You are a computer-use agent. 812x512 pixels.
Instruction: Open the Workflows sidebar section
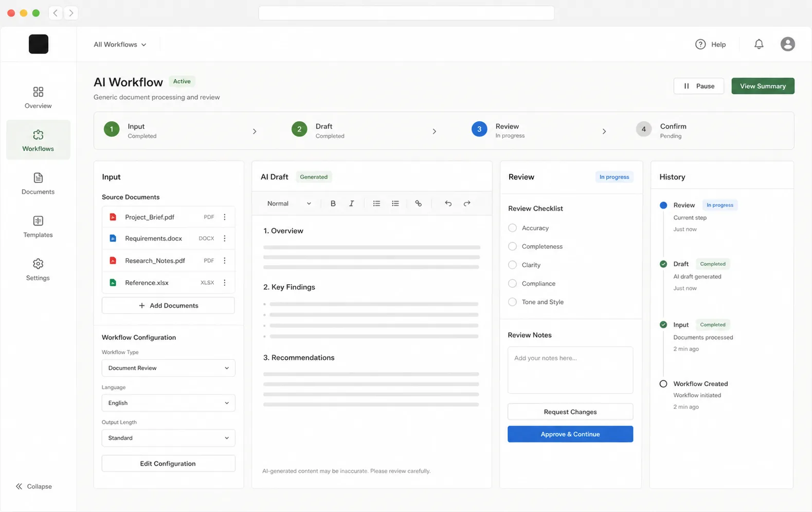[x=38, y=140]
